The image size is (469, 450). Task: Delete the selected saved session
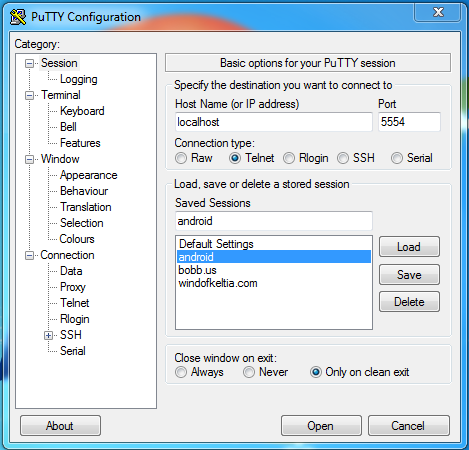(409, 302)
